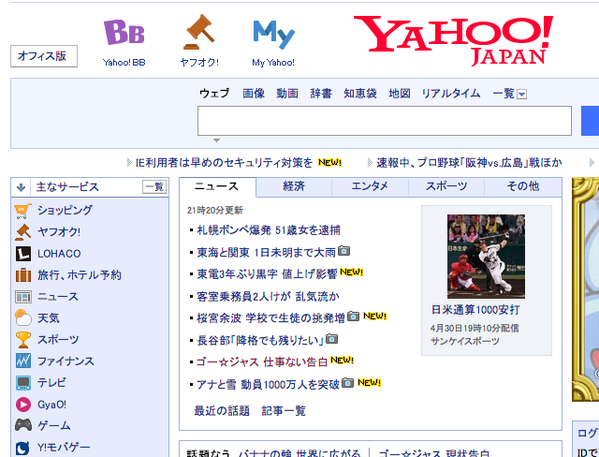Click the 一覧 button in 主なサービス header
Screen dimensions: 599x457
point(154,187)
